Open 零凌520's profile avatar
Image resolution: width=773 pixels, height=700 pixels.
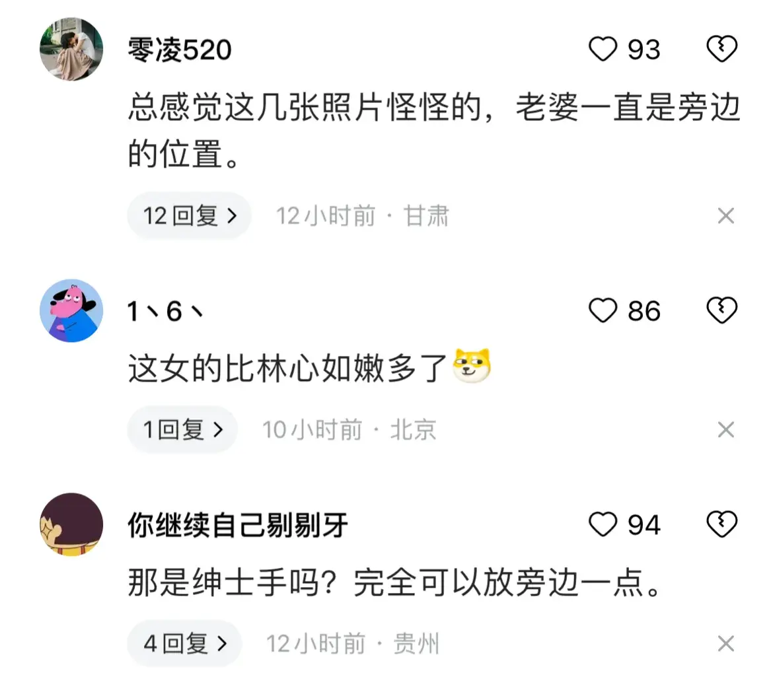pos(71,50)
